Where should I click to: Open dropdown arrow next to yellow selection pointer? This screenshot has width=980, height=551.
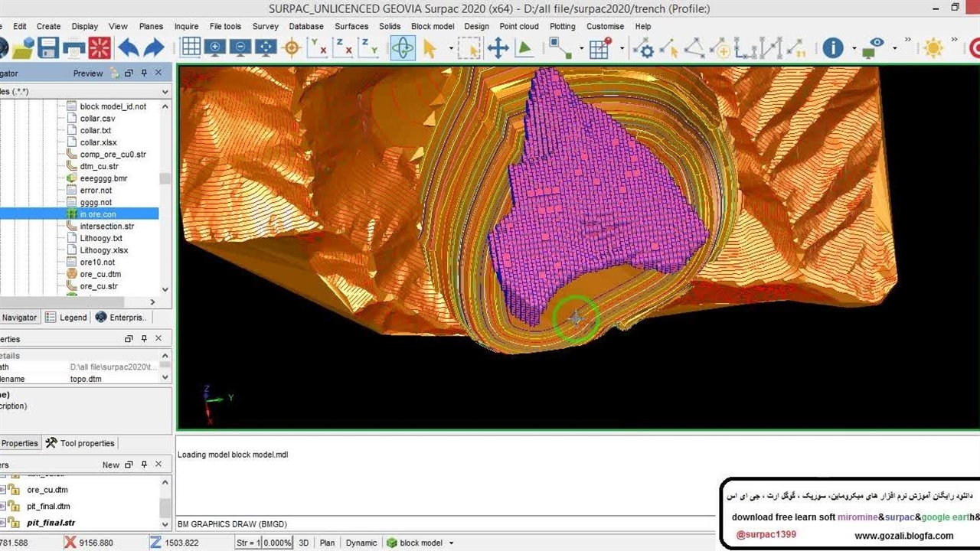point(451,48)
